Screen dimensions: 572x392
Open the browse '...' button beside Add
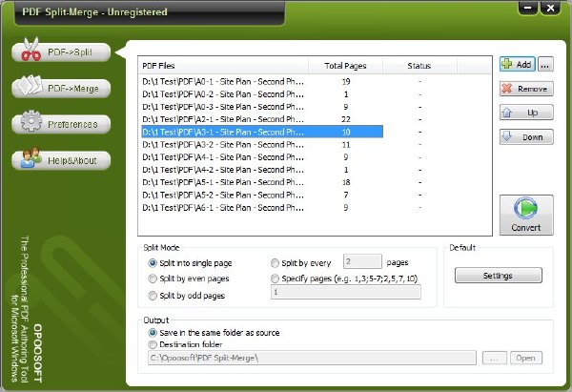tap(545, 65)
